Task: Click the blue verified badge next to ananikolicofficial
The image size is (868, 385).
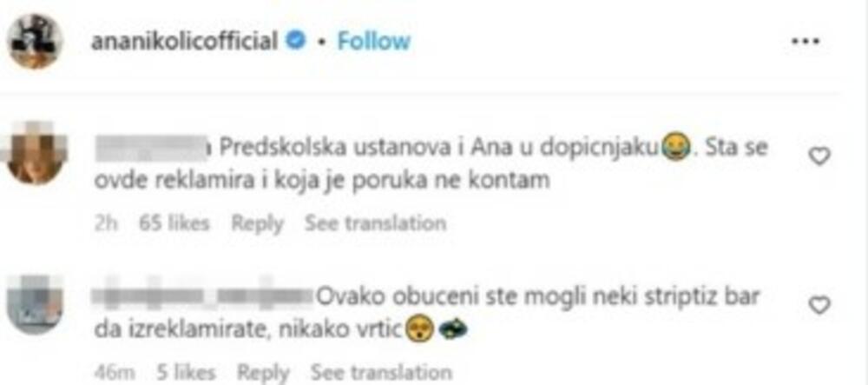Action: pyautogui.click(x=297, y=41)
